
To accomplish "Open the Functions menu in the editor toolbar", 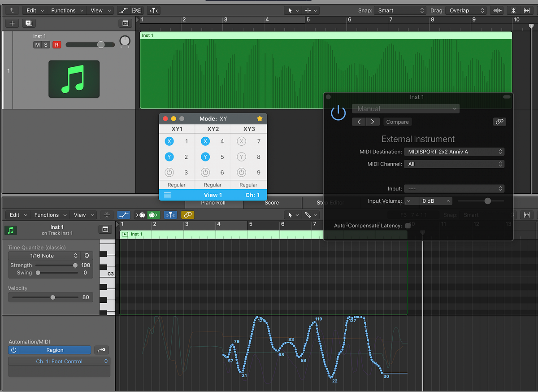I will 49,215.
